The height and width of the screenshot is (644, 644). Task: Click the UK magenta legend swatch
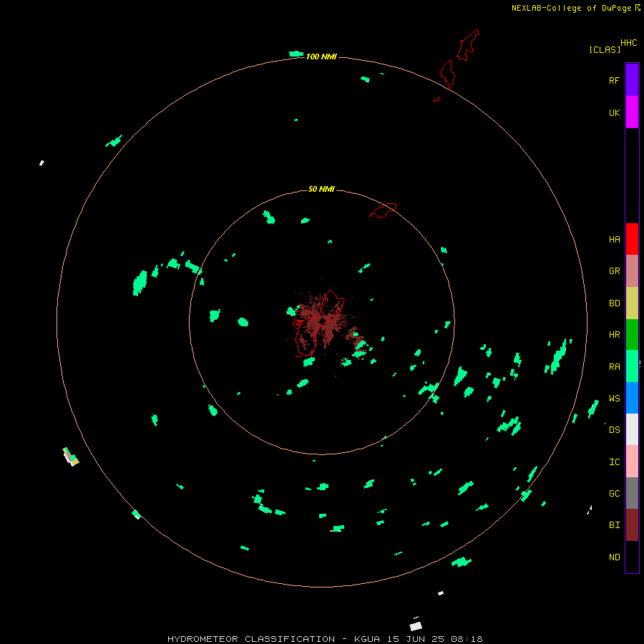632,112
